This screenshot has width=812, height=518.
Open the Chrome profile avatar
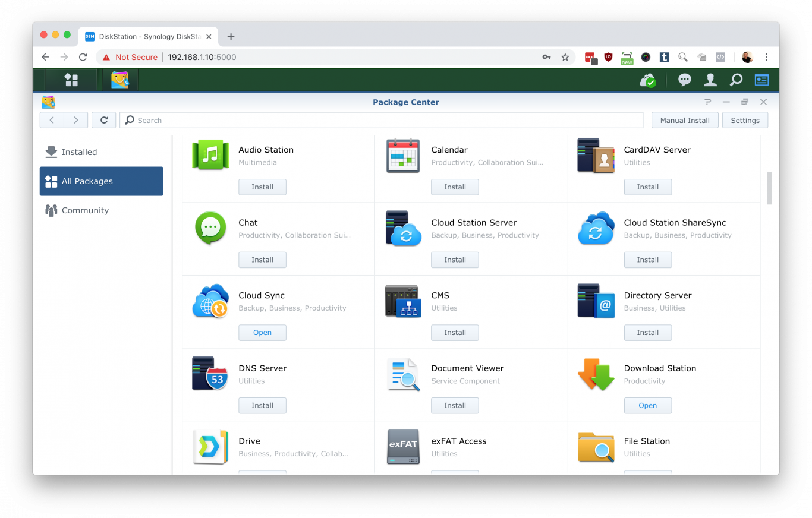[x=747, y=57]
